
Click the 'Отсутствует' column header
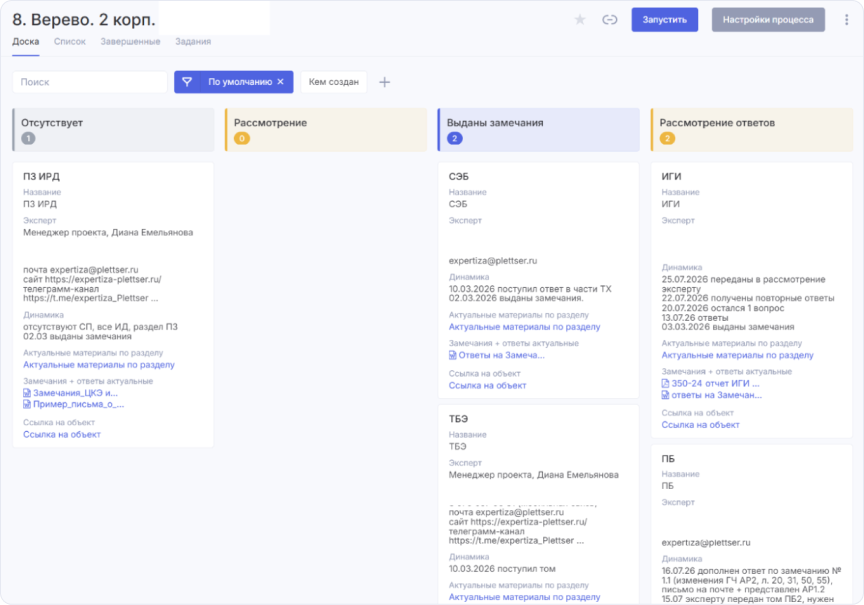[x=114, y=130]
